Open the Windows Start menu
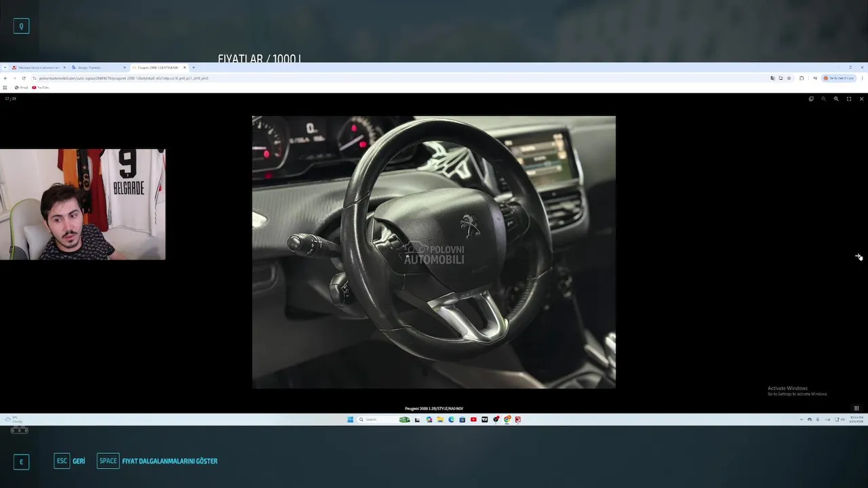The height and width of the screenshot is (488, 868). tap(351, 420)
